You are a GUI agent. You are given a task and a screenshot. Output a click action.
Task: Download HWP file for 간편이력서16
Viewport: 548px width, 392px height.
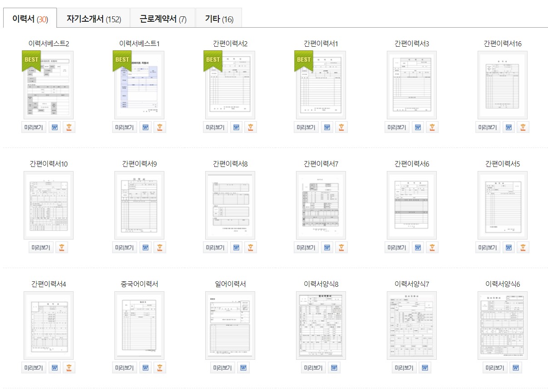(x=523, y=127)
